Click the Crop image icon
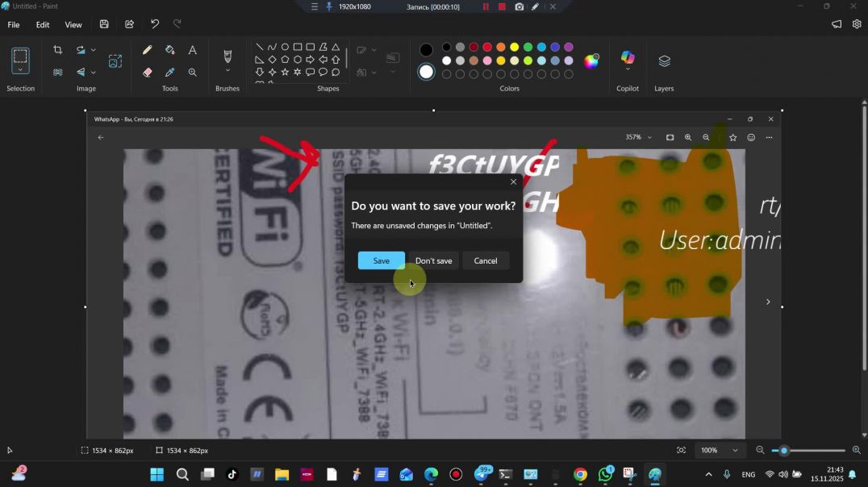The width and height of the screenshot is (868, 487). (57, 50)
